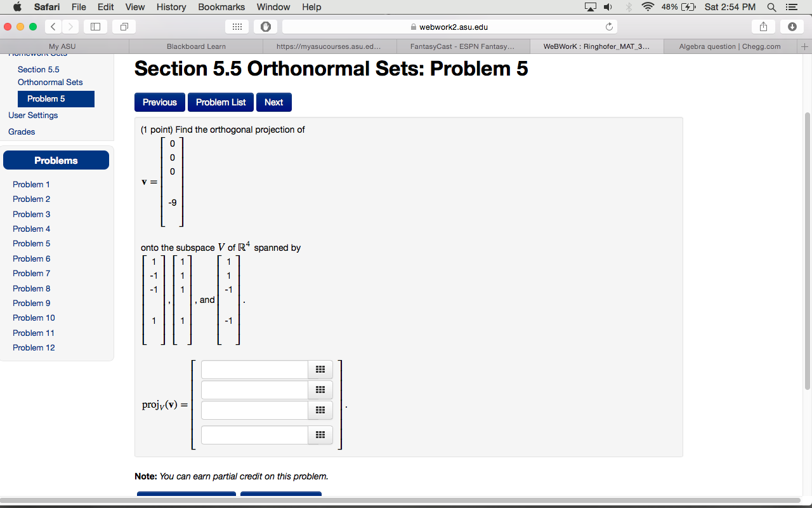Click the Safari forward arrow

[70, 27]
